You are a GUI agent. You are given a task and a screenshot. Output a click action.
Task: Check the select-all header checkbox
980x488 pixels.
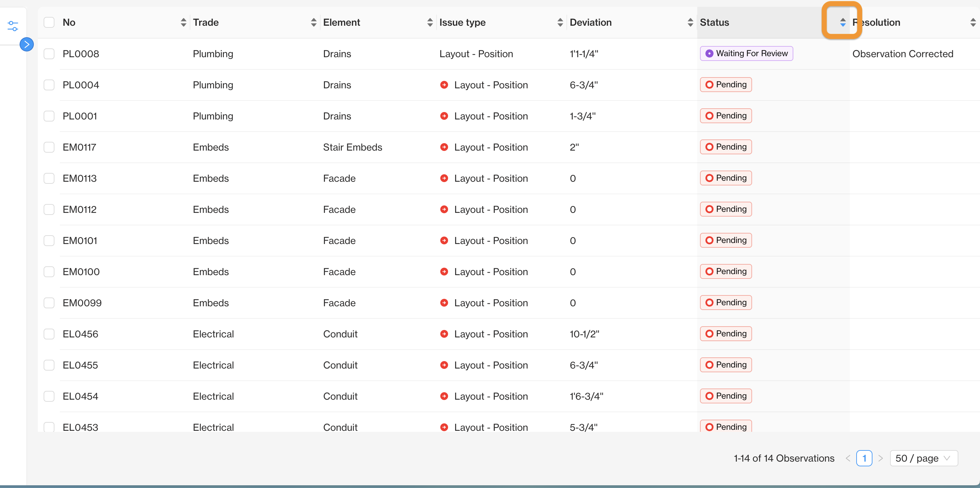click(x=49, y=22)
